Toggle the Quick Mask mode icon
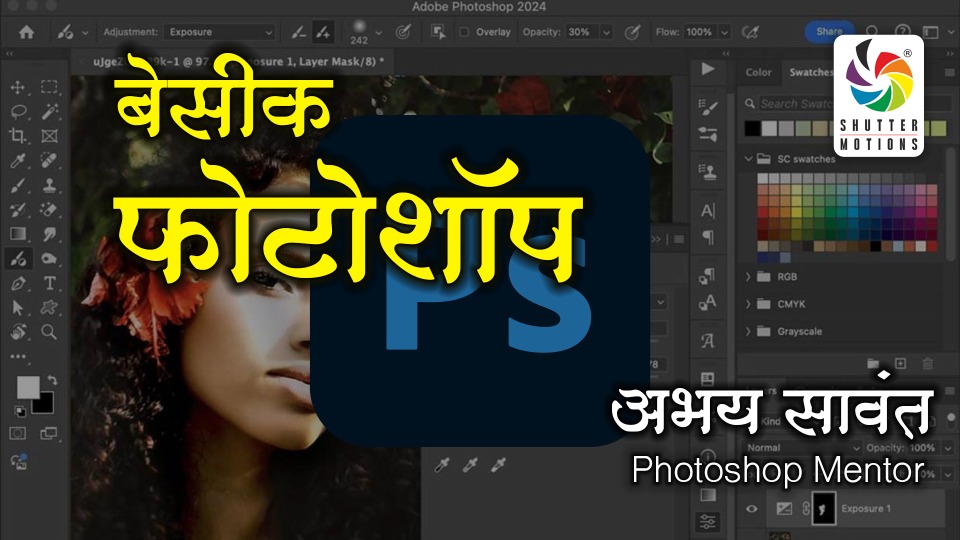Image resolution: width=960 pixels, height=540 pixels. tap(18, 433)
